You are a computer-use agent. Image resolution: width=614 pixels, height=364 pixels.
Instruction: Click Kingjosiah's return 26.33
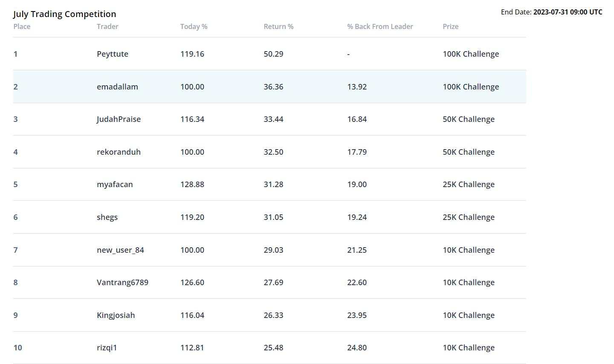pos(273,315)
